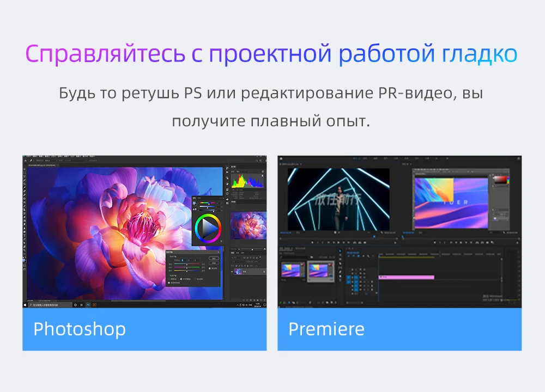Viewport: 545px width, 392px height.
Task: Open the Photoshop taskbar icon
Action: (88, 305)
